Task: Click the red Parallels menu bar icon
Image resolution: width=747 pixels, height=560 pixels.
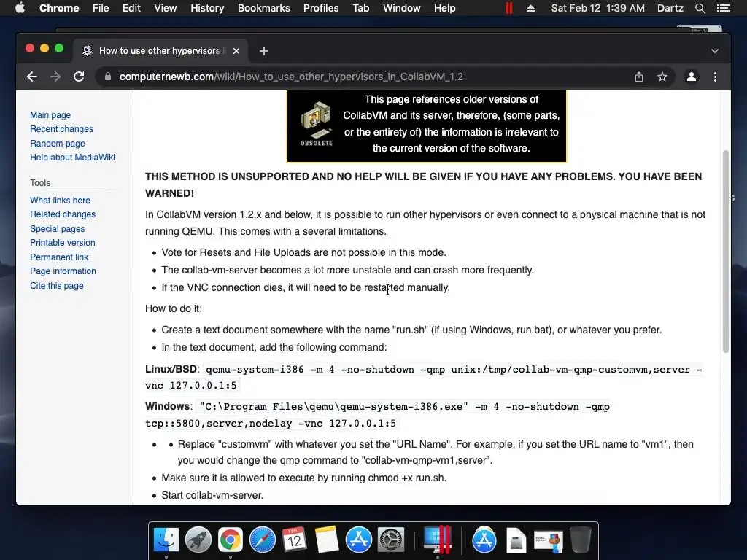Action: click(x=508, y=8)
